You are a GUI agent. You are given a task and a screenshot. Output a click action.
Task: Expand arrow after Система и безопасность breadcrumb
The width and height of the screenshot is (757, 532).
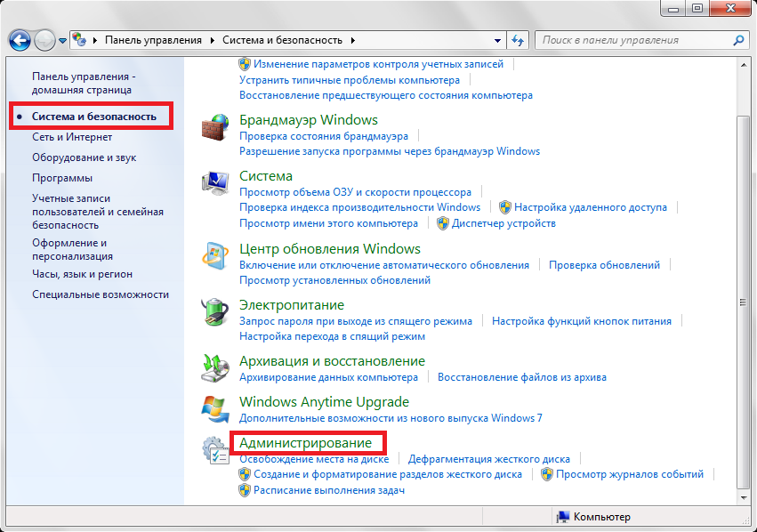point(353,41)
